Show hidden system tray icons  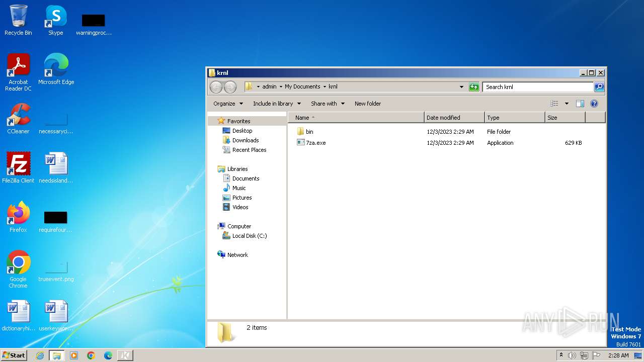point(561,355)
